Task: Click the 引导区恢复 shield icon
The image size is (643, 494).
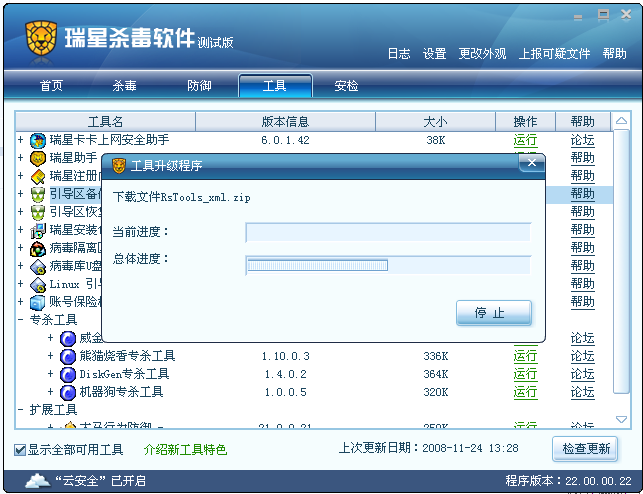Action: coord(38,213)
